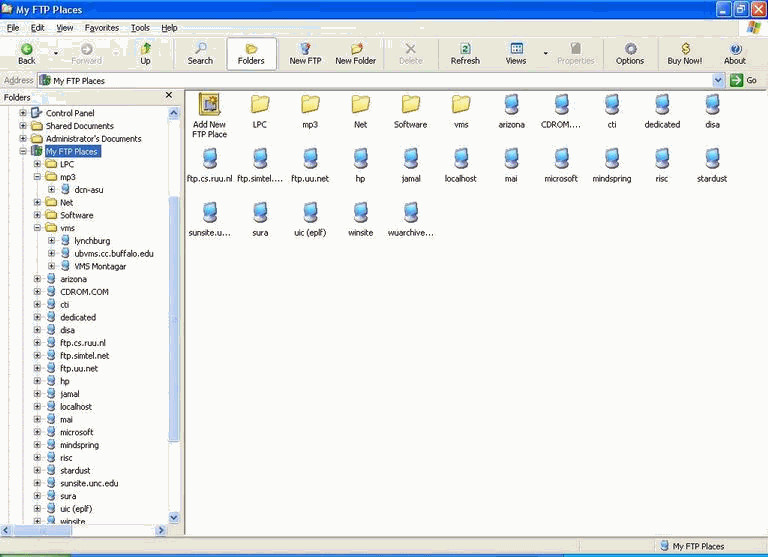Expand the dcn-asu tree node
This screenshot has height=557, width=768.
coord(51,190)
